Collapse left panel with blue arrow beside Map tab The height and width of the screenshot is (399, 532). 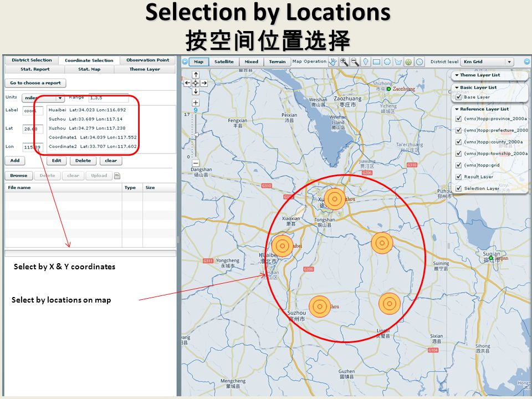[x=185, y=62]
